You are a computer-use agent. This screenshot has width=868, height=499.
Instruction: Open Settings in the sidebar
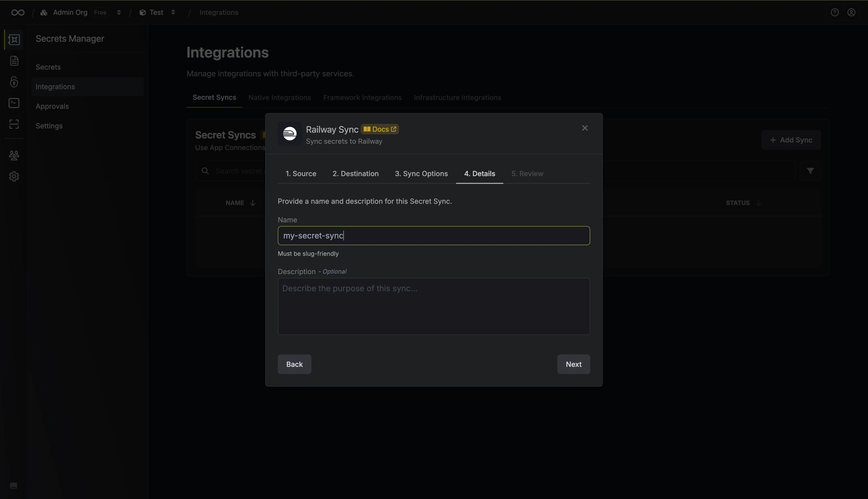coord(87,126)
